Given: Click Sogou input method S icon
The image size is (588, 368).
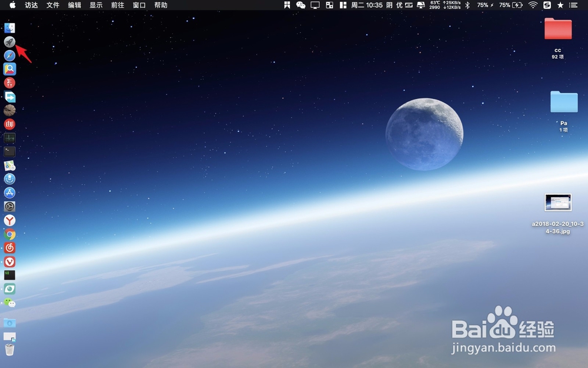Looking at the screenshot, I should (547, 5).
